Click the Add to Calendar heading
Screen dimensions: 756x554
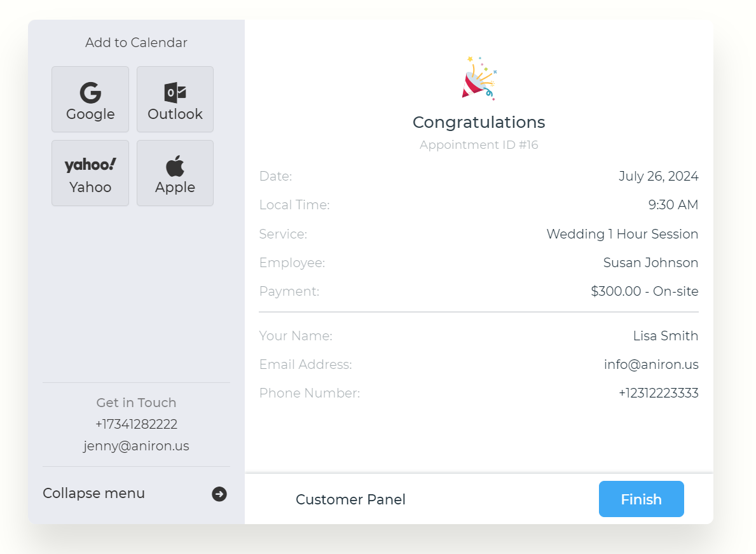(136, 43)
